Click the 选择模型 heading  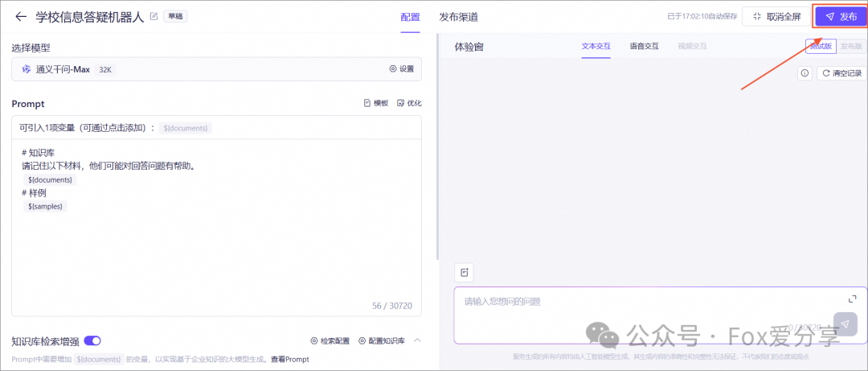click(x=31, y=47)
